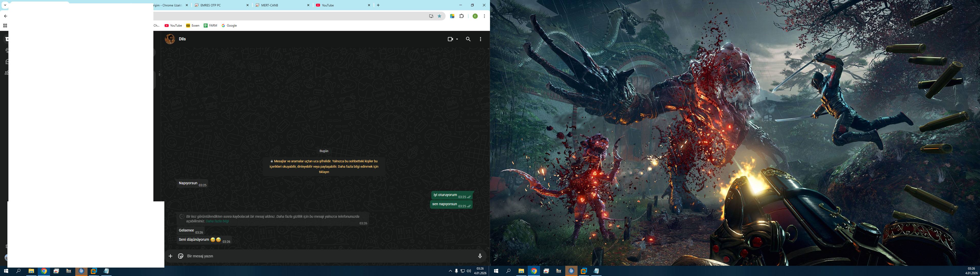Show hidden system tray icons
The width and height of the screenshot is (980, 276).
450,271
